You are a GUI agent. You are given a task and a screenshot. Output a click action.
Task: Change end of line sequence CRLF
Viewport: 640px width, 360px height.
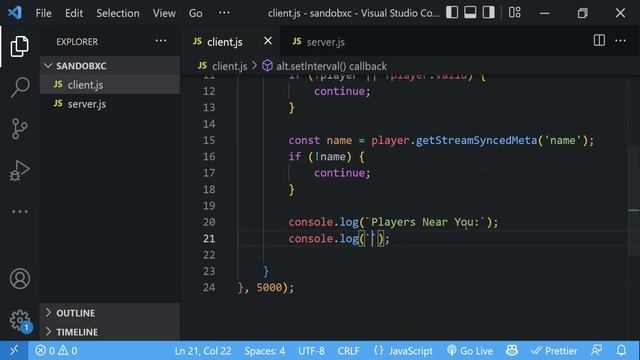[x=349, y=351]
